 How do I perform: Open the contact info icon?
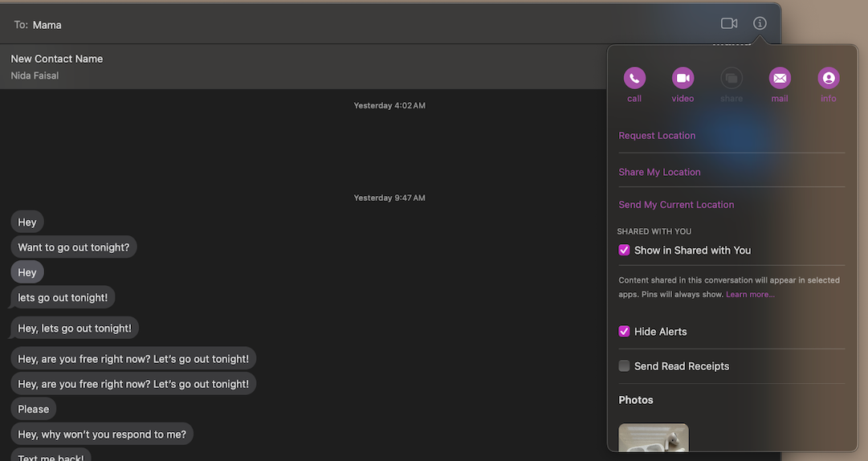click(829, 78)
